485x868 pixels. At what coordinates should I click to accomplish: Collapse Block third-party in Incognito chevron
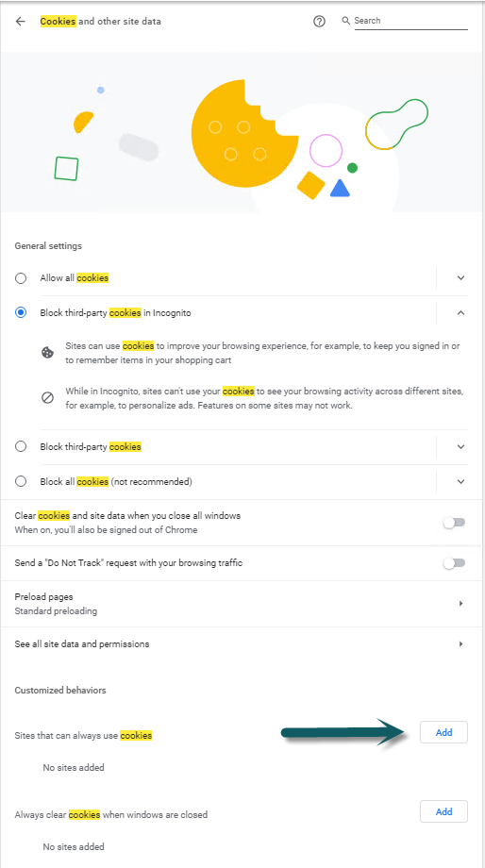click(460, 313)
